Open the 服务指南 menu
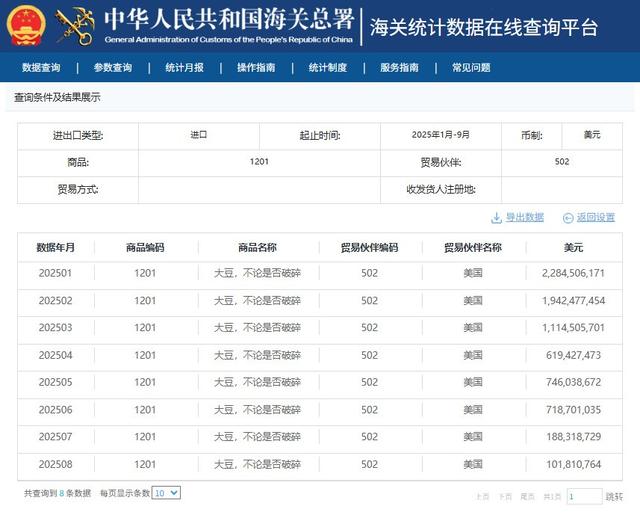 [x=400, y=67]
